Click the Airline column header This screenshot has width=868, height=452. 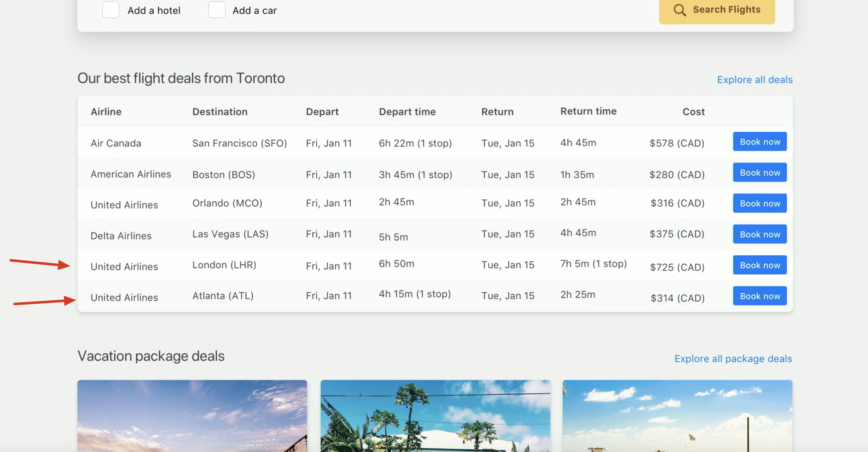point(106,112)
